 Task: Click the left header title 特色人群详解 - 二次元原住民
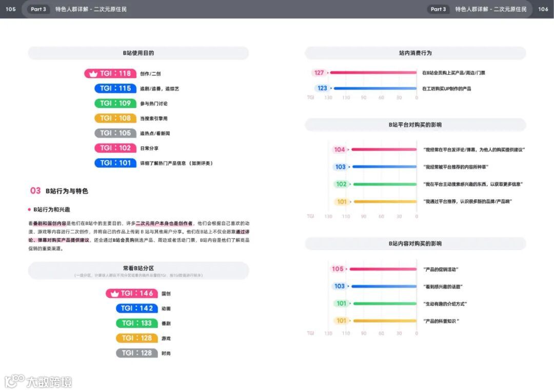click(91, 9)
